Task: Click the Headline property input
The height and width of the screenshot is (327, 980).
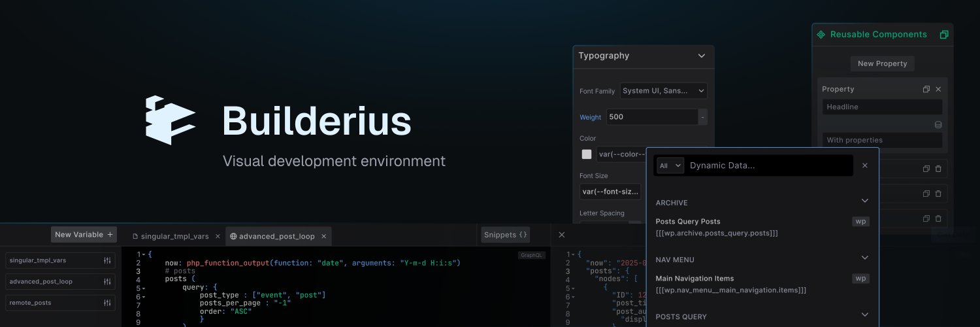Action: click(882, 107)
